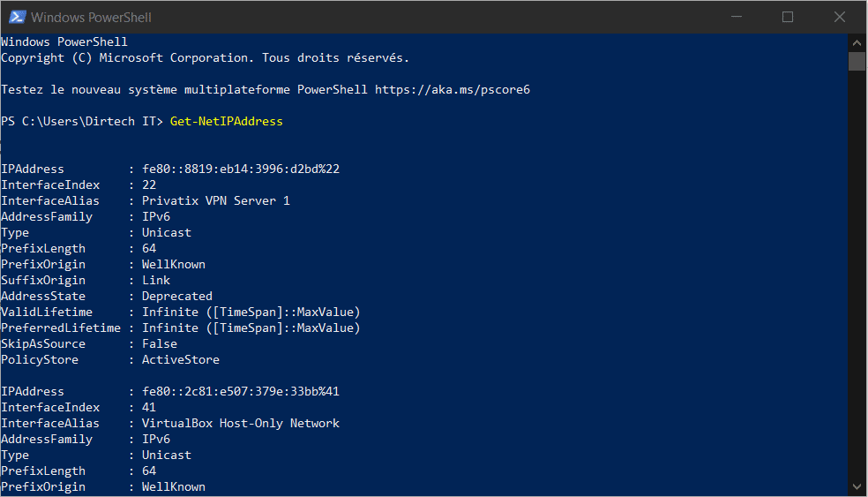Click the Deprecated AddressState value
The height and width of the screenshot is (497, 868).
tap(177, 297)
